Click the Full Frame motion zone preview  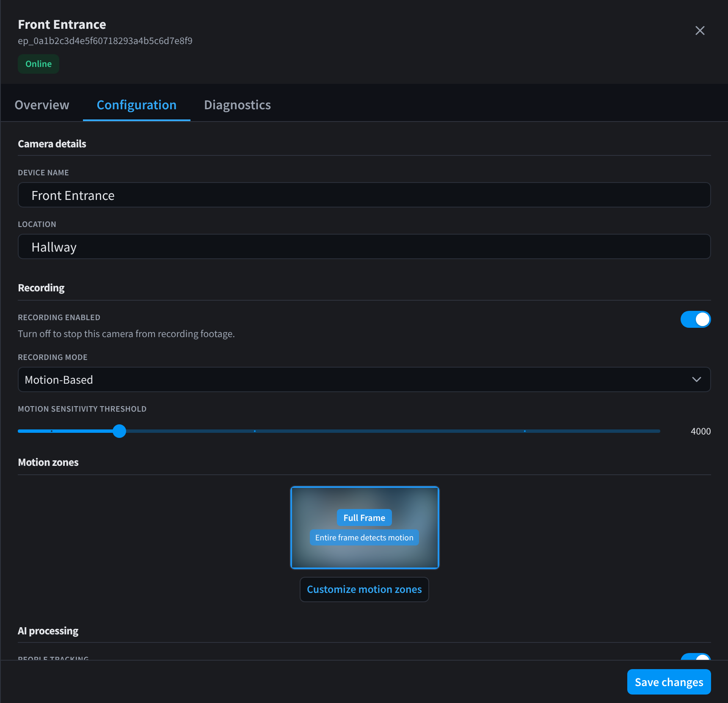click(x=364, y=528)
